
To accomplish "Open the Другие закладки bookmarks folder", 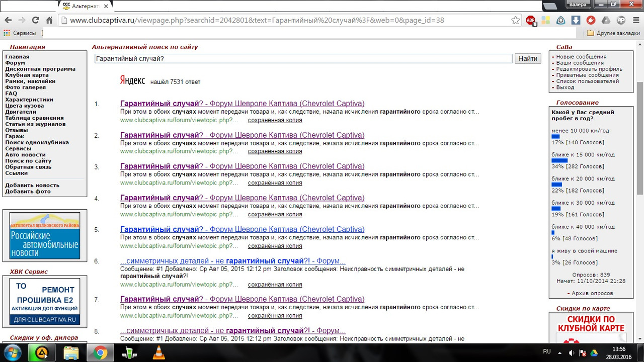I will point(614,33).
